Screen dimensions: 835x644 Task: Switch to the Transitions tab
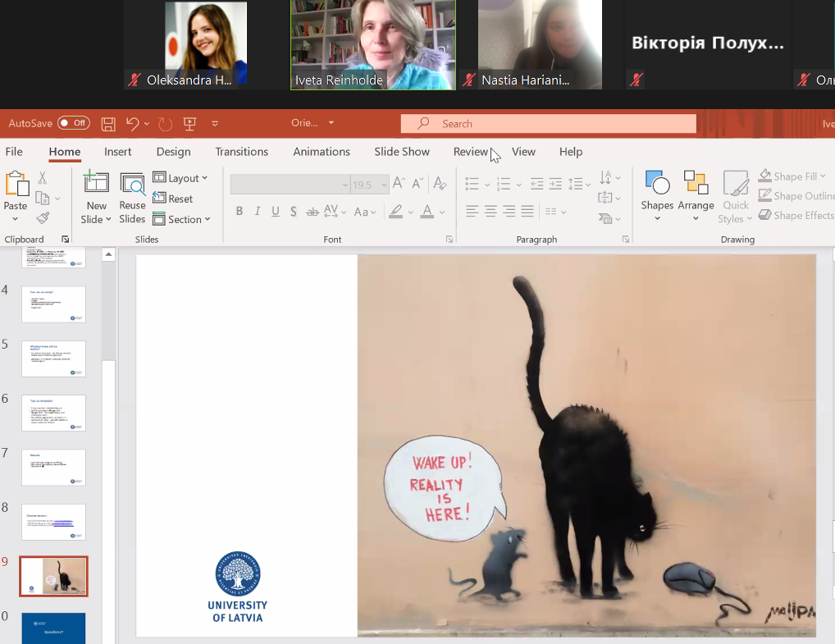coord(241,152)
